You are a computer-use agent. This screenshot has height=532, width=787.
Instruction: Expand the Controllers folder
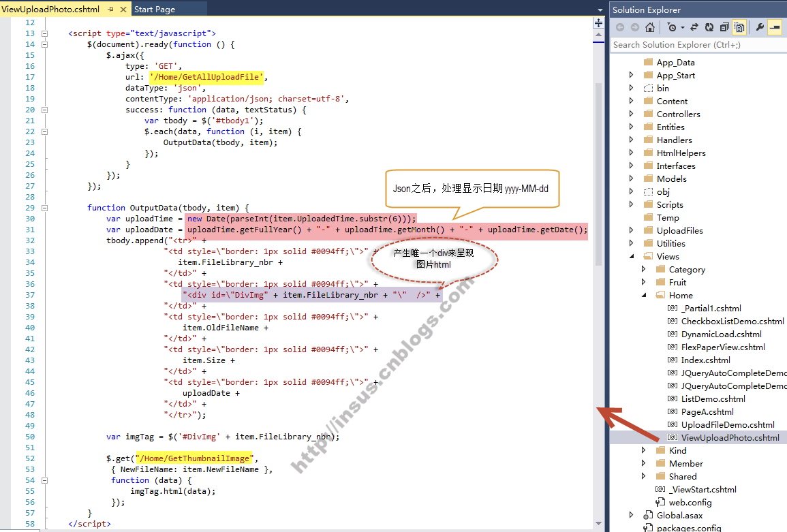click(x=631, y=114)
